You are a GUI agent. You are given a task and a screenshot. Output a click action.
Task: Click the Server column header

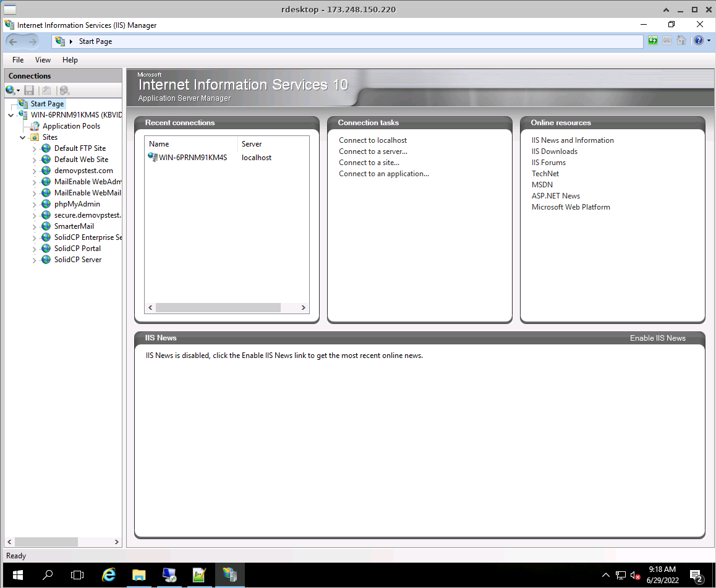[252, 144]
